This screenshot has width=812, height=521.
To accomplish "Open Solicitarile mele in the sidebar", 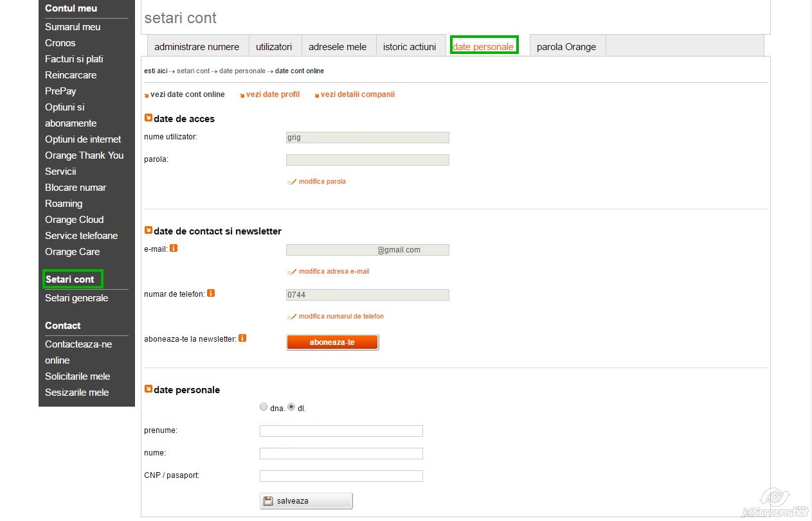I will point(78,376).
